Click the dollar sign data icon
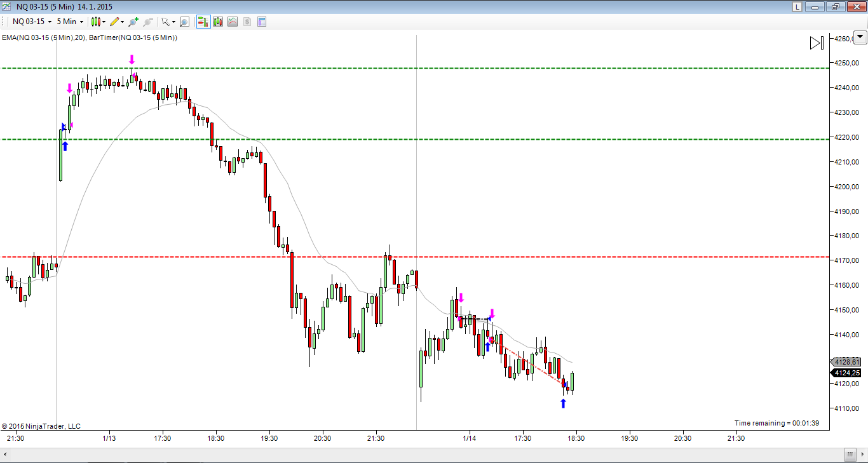The width and height of the screenshot is (868, 463). click(247, 22)
